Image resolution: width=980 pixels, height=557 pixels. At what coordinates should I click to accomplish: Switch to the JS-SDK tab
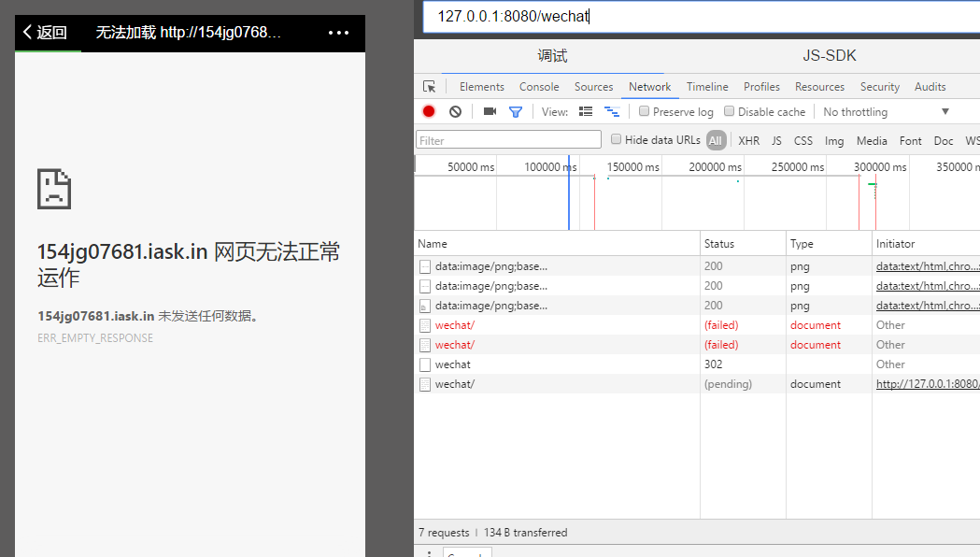830,56
